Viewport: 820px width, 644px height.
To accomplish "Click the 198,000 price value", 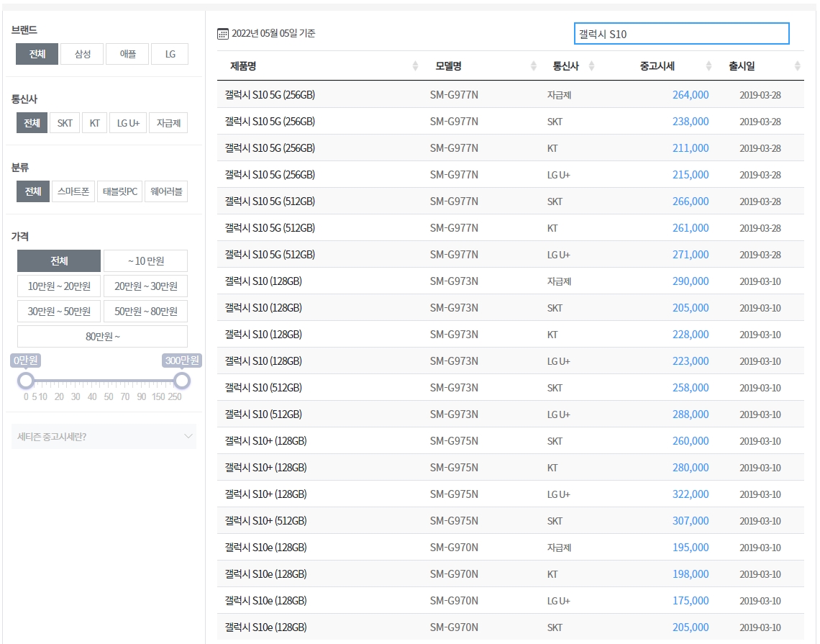I will pos(691,574).
